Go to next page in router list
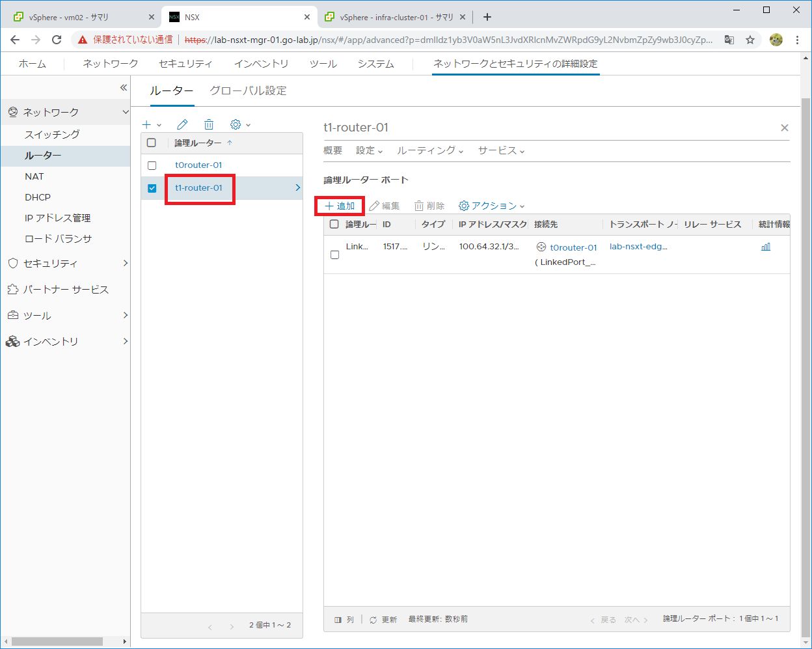 232,628
